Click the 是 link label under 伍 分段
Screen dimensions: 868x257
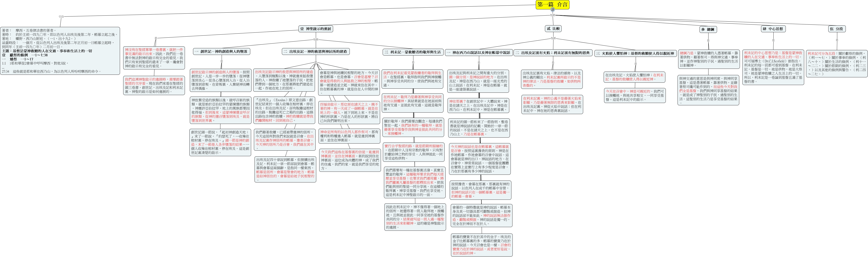(837, 40)
